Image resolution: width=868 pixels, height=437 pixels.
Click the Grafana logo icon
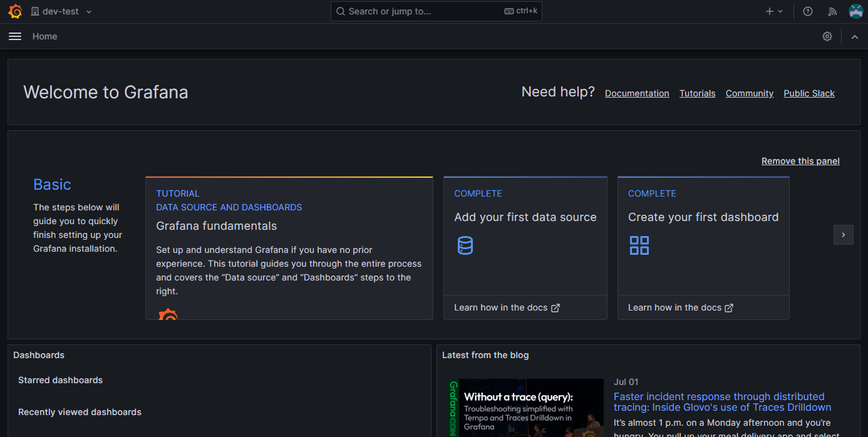click(15, 11)
